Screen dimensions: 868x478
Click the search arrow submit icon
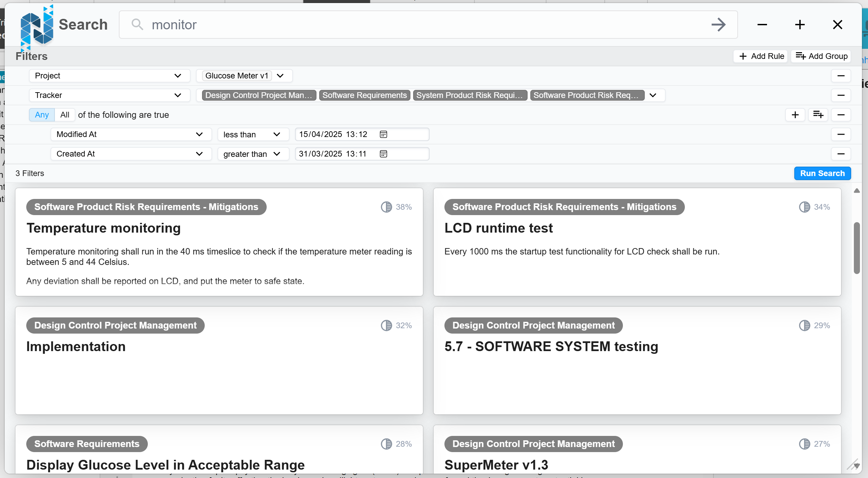coord(718,25)
